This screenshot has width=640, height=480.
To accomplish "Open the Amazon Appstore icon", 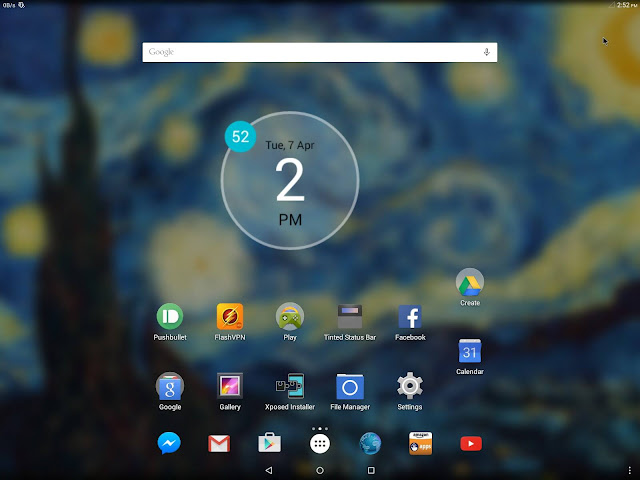I will pos(420,443).
